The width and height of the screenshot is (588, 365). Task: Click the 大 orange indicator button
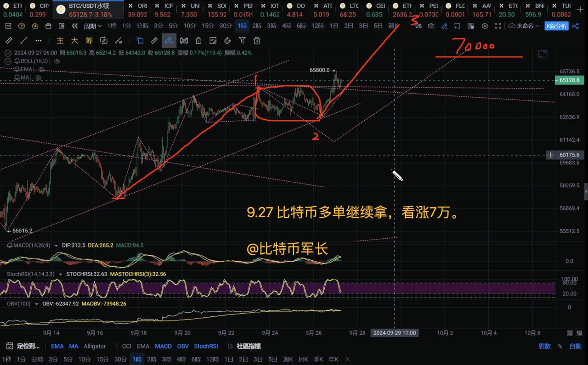74,41
